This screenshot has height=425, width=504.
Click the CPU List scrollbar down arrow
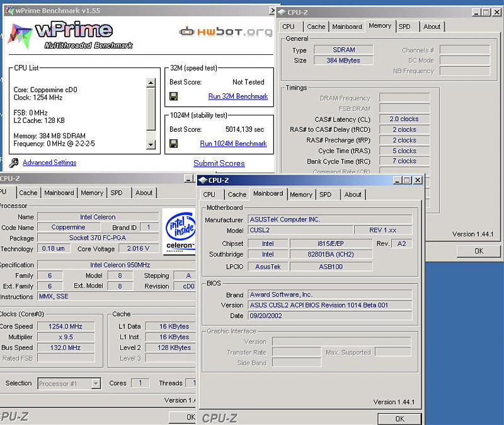click(151, 144)
